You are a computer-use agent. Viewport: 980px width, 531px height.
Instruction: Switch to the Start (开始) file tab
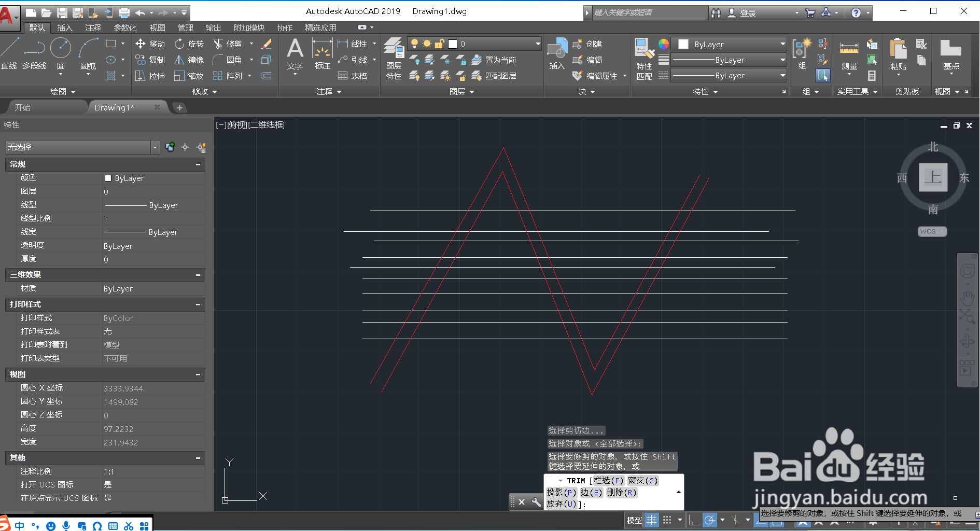point(23,107)
